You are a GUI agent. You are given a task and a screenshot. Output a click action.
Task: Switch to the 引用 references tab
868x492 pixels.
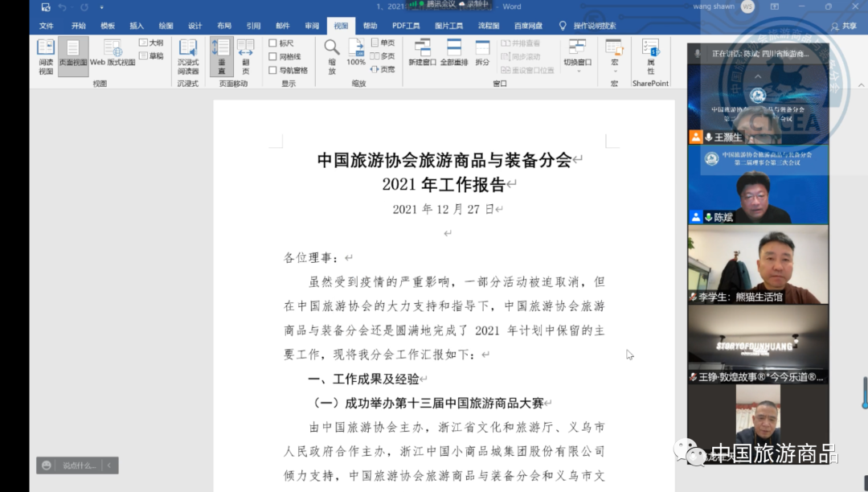click(x=253, y=26)
